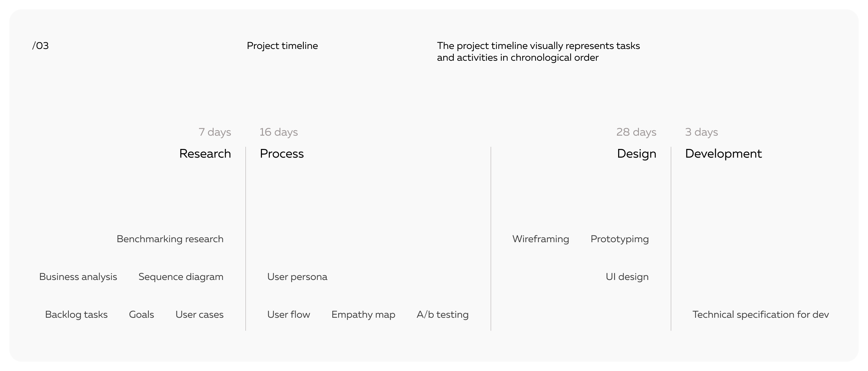This screenshot has width=868, height=371.
Task: Select the Wireframing task label
Action: pos(540,239)
